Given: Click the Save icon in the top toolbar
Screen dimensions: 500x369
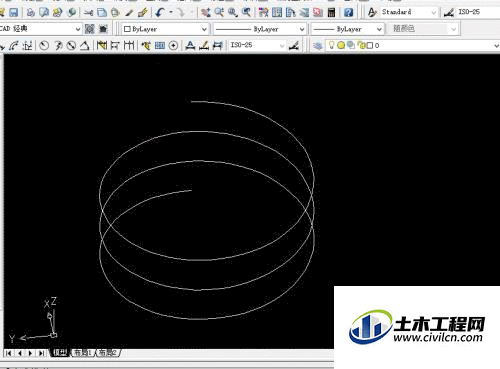Looking at the screenshot, I should point(14,13).
